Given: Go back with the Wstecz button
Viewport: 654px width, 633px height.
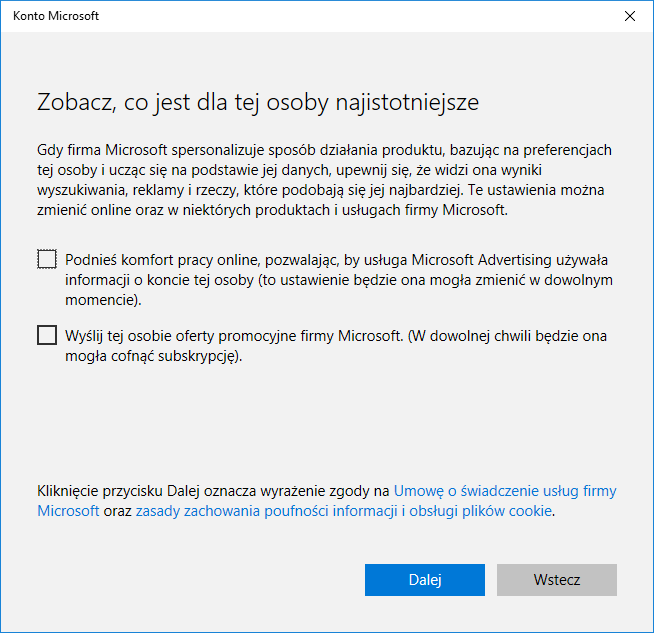Looking at the screenshot, I should pos(556,580).
